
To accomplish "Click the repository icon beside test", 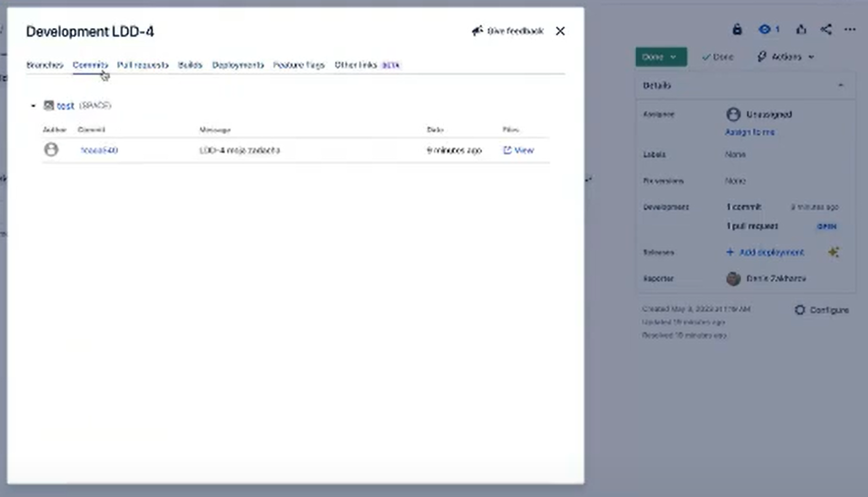I will tap(48, 105).
